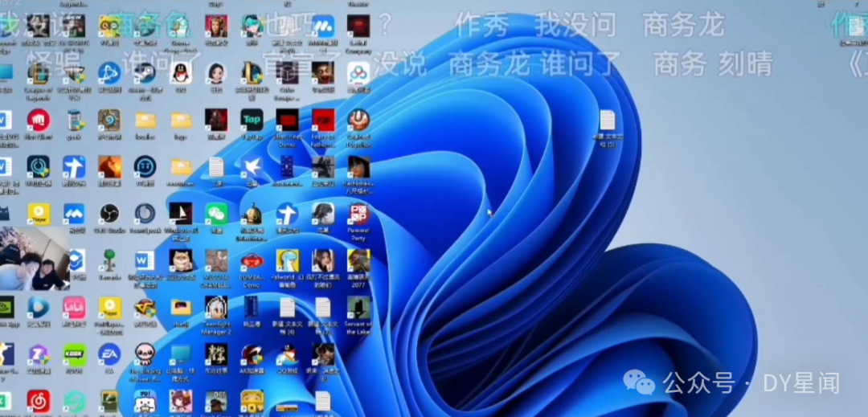Open the Steam desktop shortcut
This screenshot has height=417, width=868.
pos(145,74)
